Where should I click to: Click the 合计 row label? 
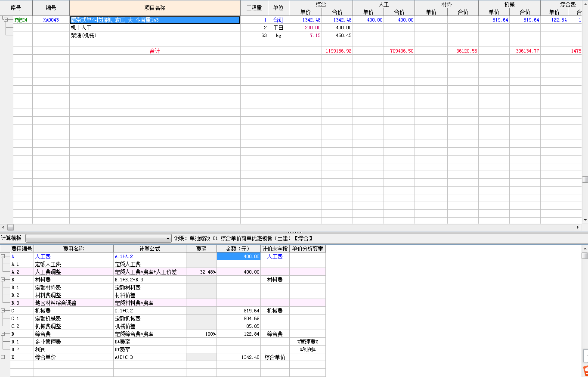point(155,51)
